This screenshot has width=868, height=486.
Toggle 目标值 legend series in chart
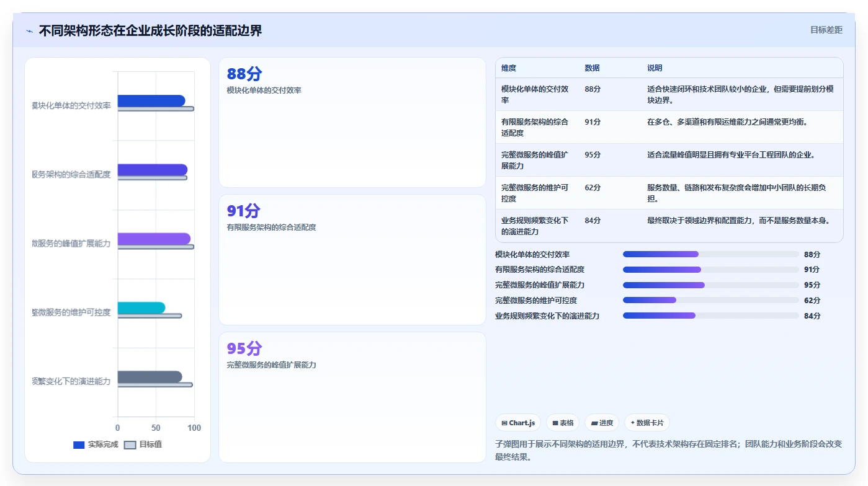click(x=143, y=444)
